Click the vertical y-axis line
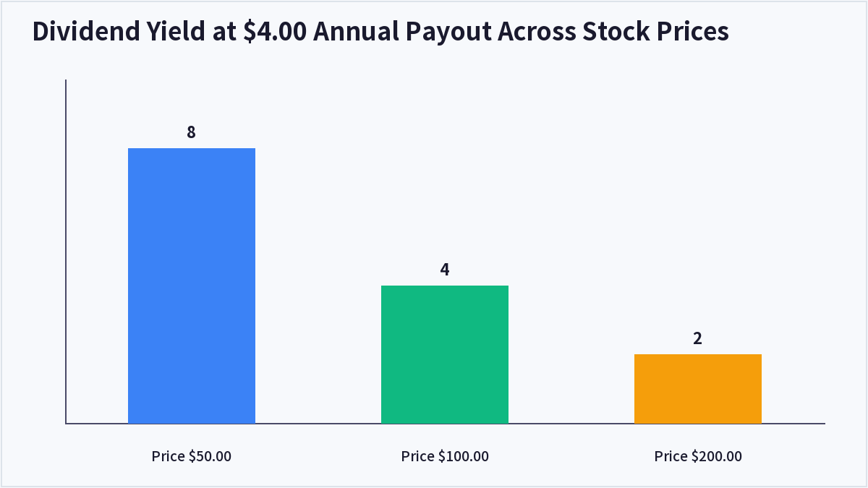 click(x=66, y=251)
